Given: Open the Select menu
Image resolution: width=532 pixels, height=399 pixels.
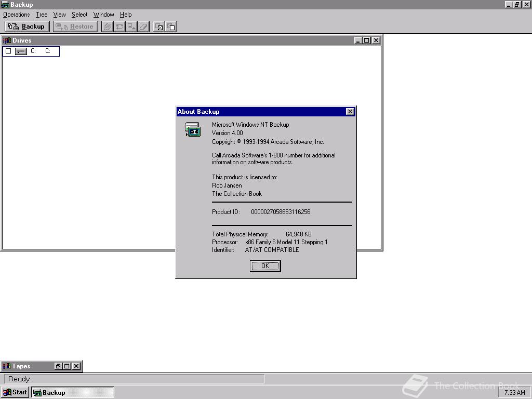Looking at the screenshot, I should point(79,15).
